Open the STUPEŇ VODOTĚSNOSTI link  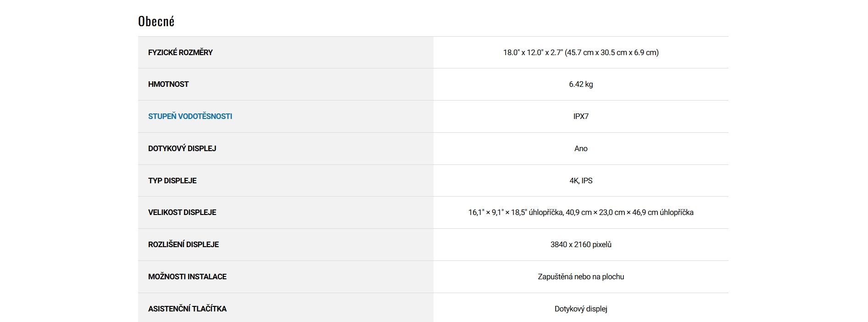190,117
